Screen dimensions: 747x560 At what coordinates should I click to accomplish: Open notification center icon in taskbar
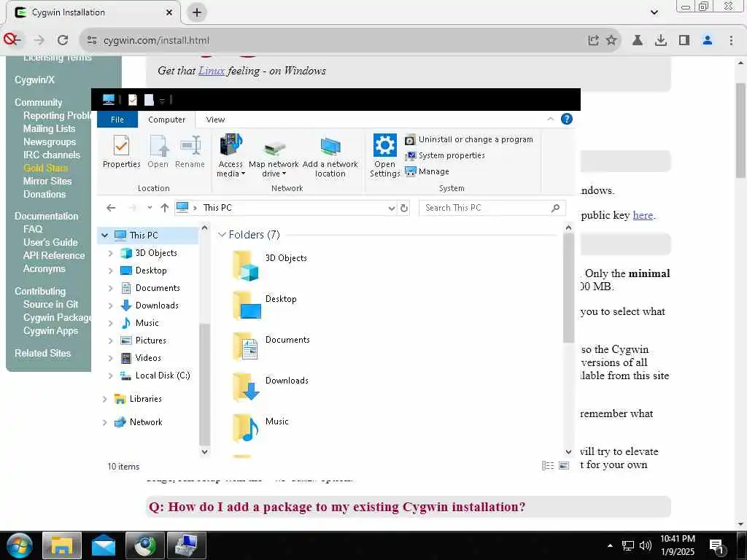[716, 545]
